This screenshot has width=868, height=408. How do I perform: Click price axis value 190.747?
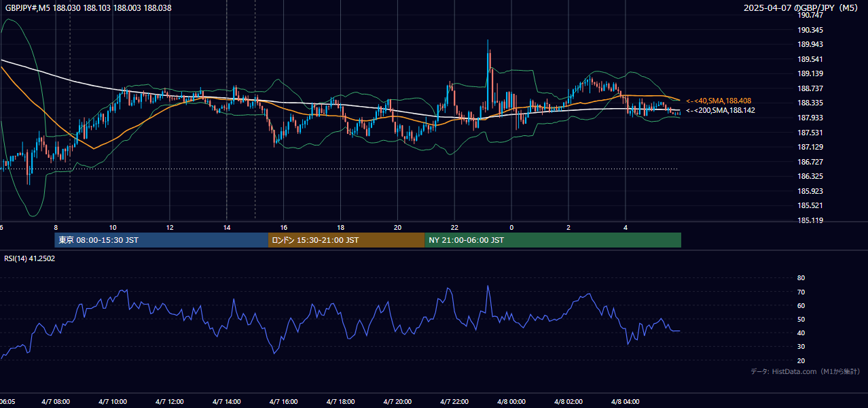click(811, 15)
